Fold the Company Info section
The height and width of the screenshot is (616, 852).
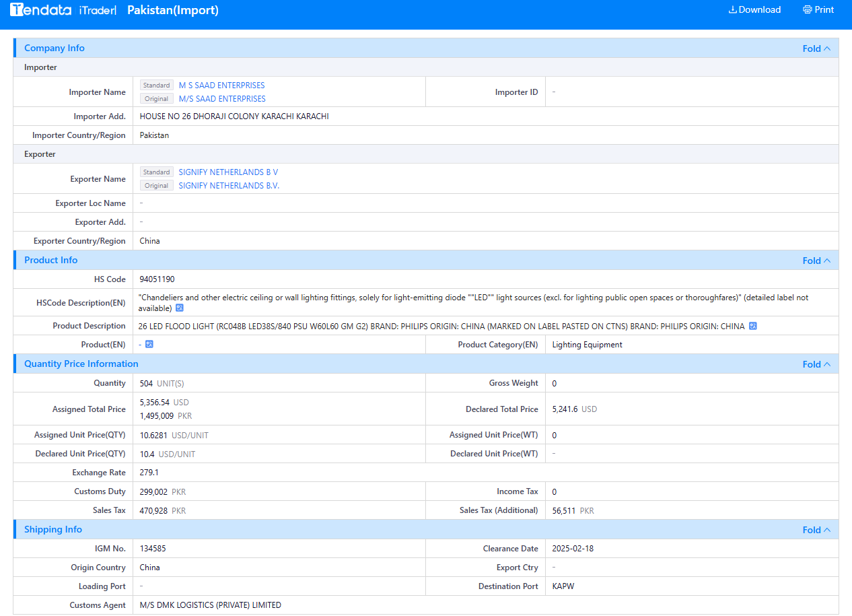pos(816,48)
